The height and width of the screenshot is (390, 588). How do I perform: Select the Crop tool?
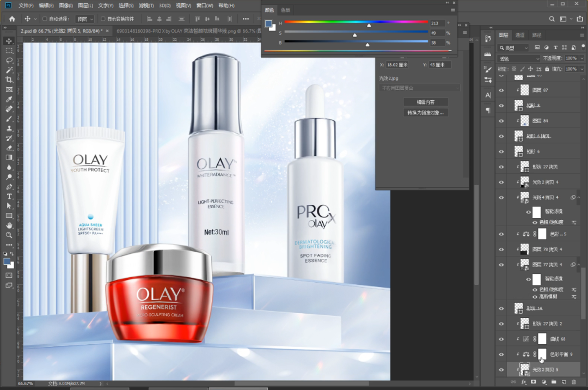pos(9,80)
